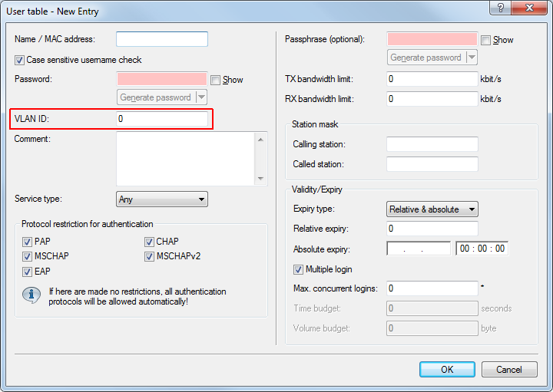The height and width of the screenshot is (392, 553).
Task: Open the Service type dropdown
Action: point(161,199)
